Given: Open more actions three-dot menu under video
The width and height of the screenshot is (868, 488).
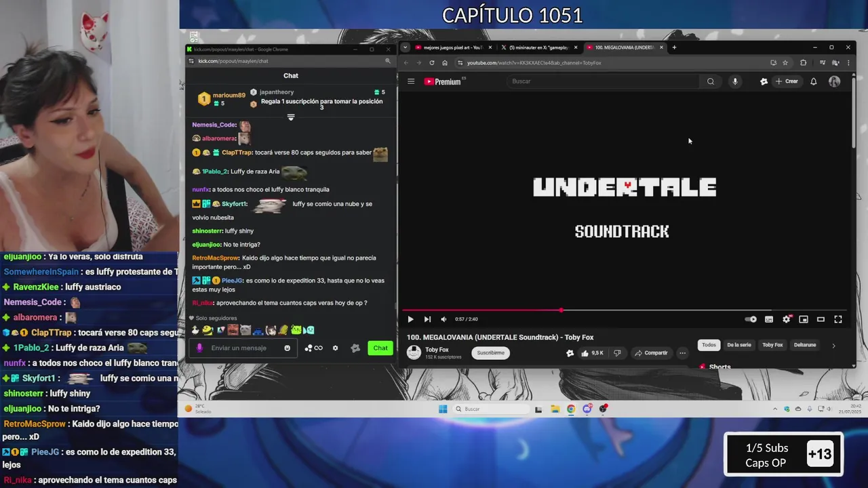Looking at the screenshot, I should point(683,352).
